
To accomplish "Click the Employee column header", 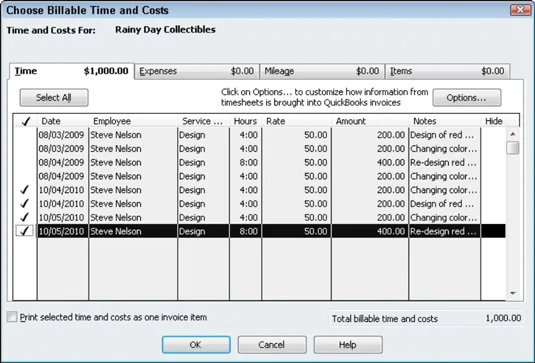I will pyautogui.click(x=133, y=121).
